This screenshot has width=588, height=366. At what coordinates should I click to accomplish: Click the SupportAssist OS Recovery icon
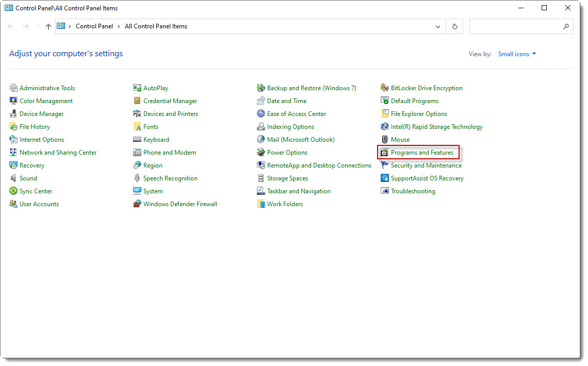click(385, 178)
